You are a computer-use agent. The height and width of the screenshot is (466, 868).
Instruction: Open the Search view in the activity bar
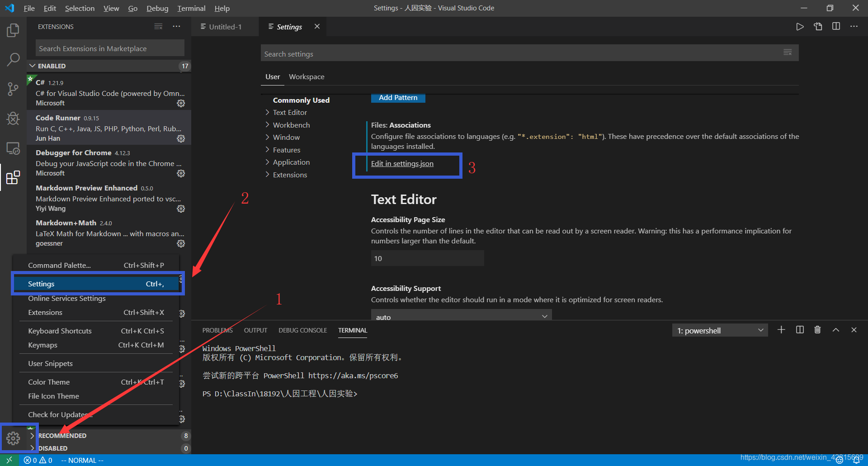coord(13,59)
